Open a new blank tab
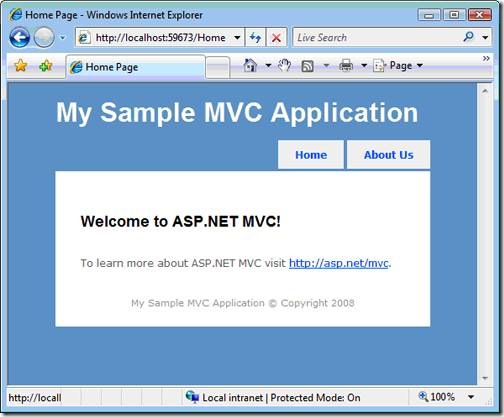Screen dimensions: 504x417 (218, 68)
